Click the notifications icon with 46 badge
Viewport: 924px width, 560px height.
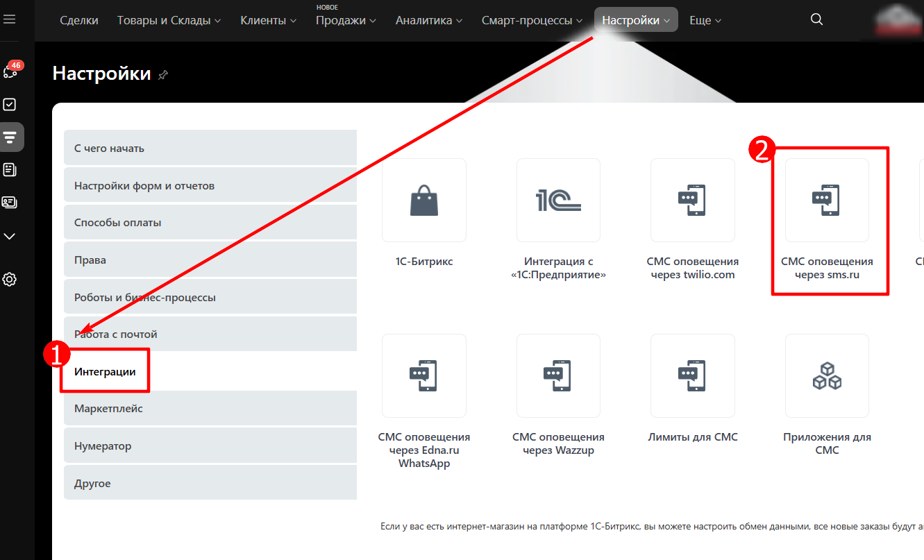click(x=10, y=70)
